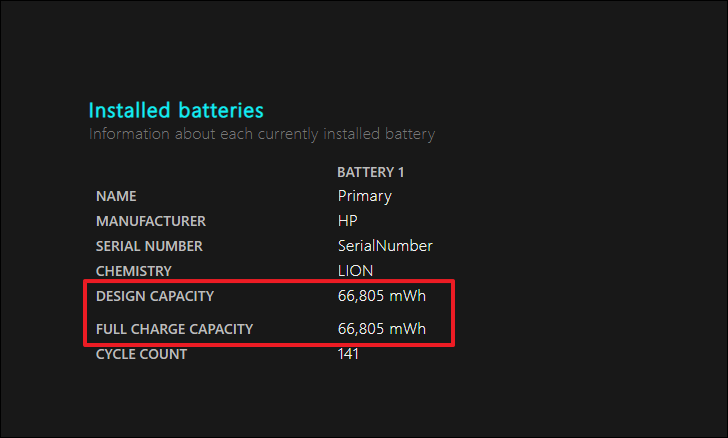Click the DESIGN CAPACITY label
Image resolution: width=728 pixels, height=438 pixels.
(155, 296)
